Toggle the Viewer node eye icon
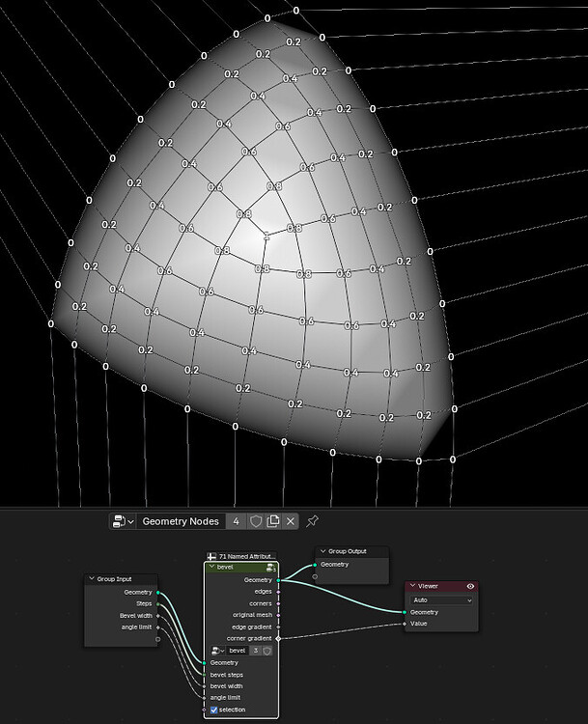This screenshot has height=724, width=588. point(470,586)
